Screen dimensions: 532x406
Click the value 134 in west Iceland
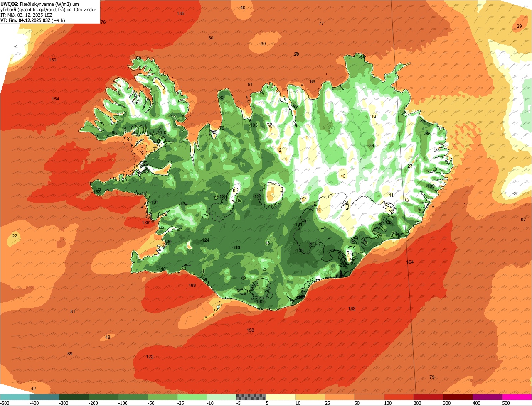[184, 204]
